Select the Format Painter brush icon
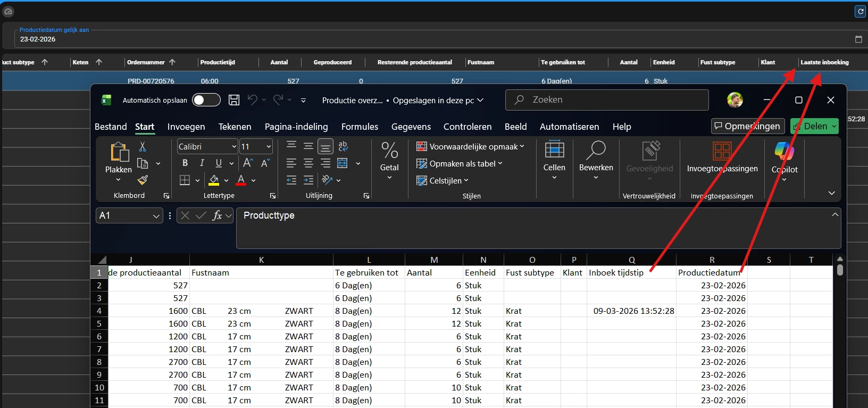868x408 pixels. pos(143,180)
